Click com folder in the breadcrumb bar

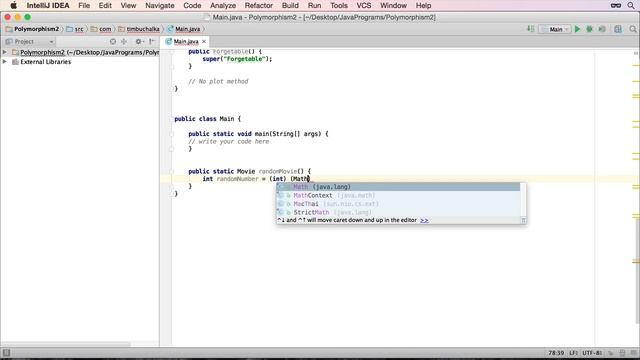click(101, 29)
